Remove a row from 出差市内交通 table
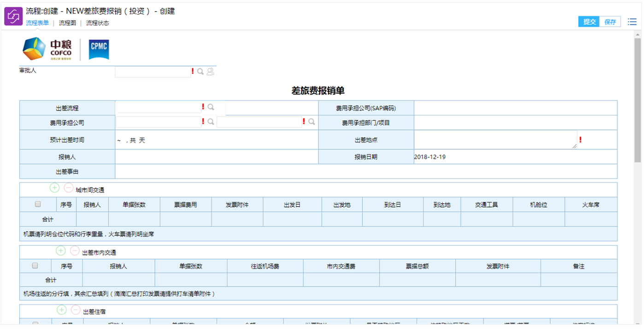Image resolution: width=644 pixels, height=330 pixels. (x=75, y=251)
